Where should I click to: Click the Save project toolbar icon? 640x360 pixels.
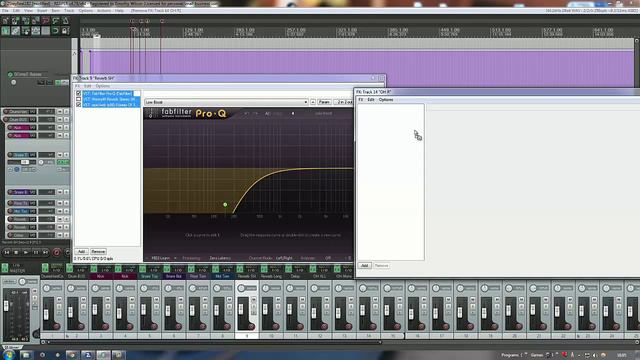pos(26,20)
